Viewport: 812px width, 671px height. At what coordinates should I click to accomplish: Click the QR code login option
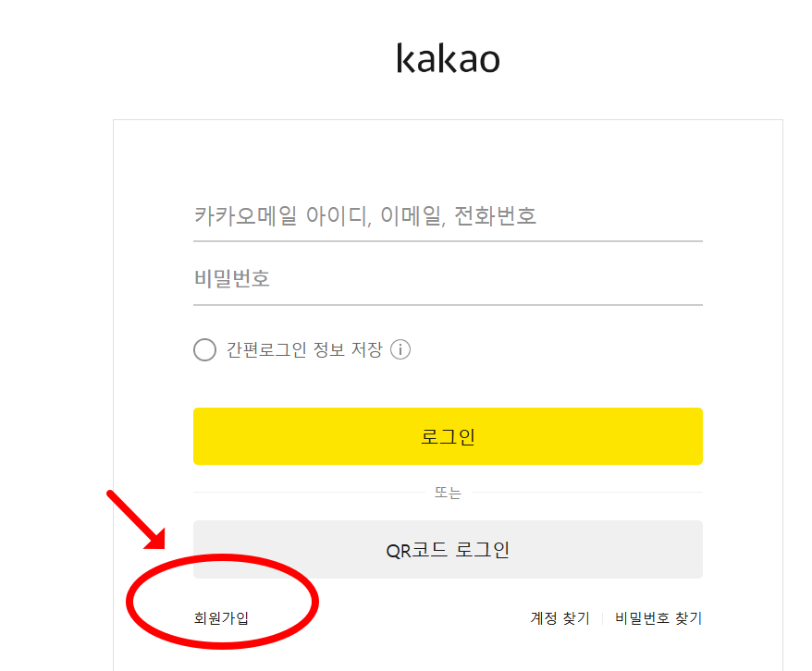pos(447,549)
